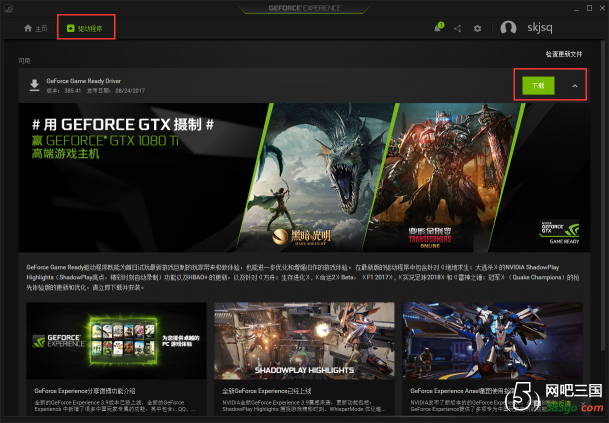Open article GeForce Experience分享微博功能介绍
This screenshot has width=609, height=423.
pos(85,391)
